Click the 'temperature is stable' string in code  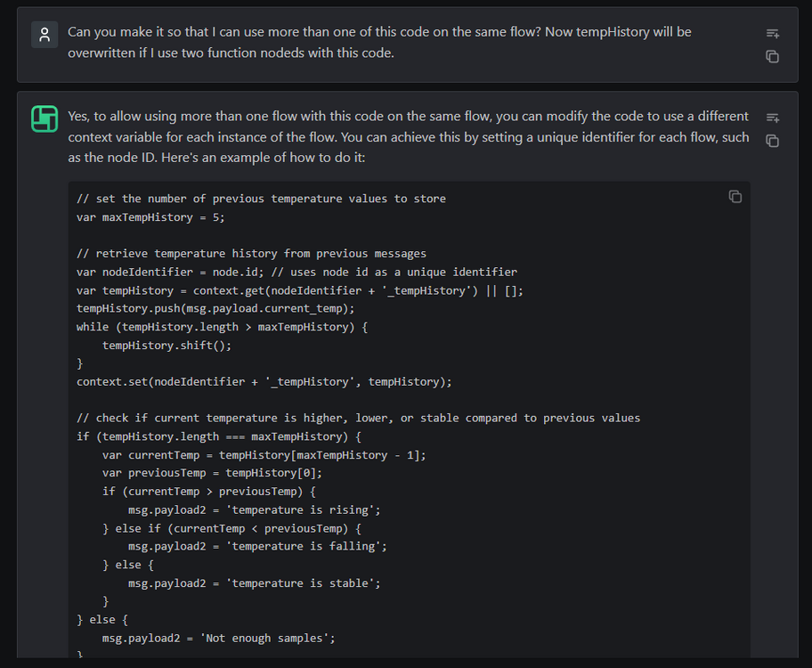click(304, 582)
